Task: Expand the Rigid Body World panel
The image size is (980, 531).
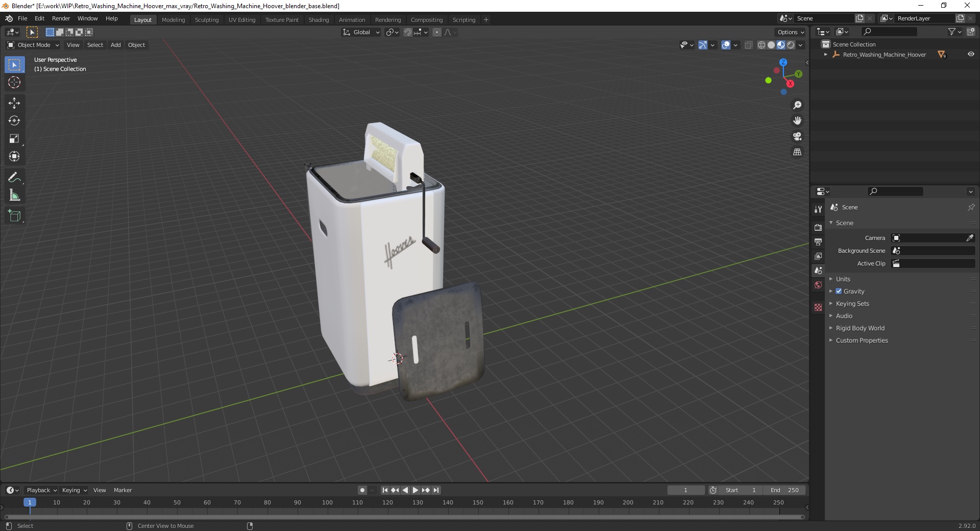Action: [x=860, y=328]
